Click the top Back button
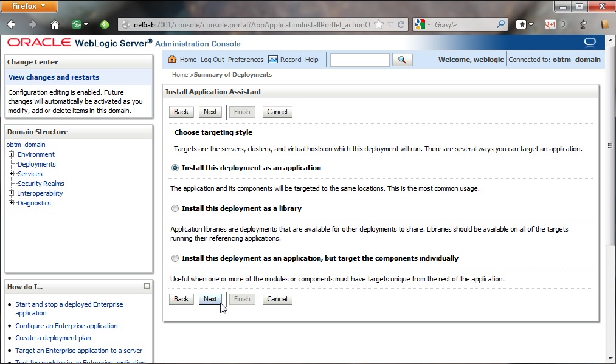The height and width of the screenshot is (364, 616). click(181, 112)
